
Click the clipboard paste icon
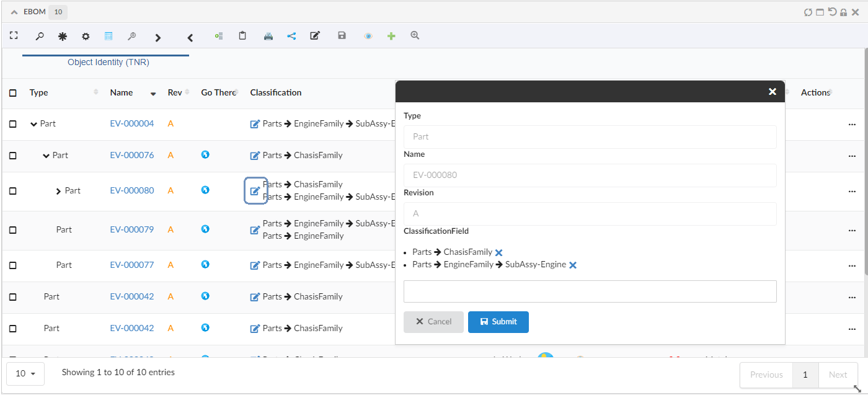242,36
